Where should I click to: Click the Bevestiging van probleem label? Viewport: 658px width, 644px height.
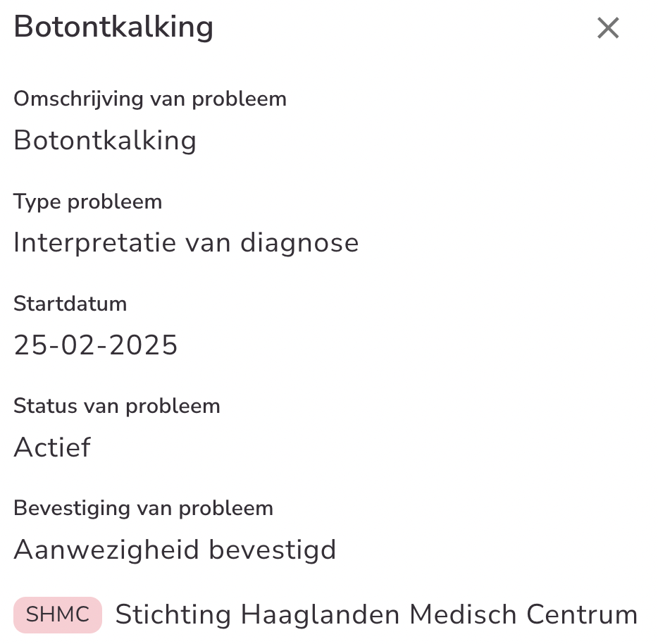coord(143,509)
